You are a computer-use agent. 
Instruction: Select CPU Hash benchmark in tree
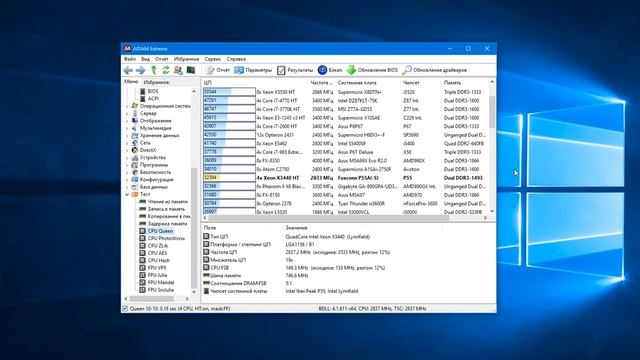pos(158,260)
